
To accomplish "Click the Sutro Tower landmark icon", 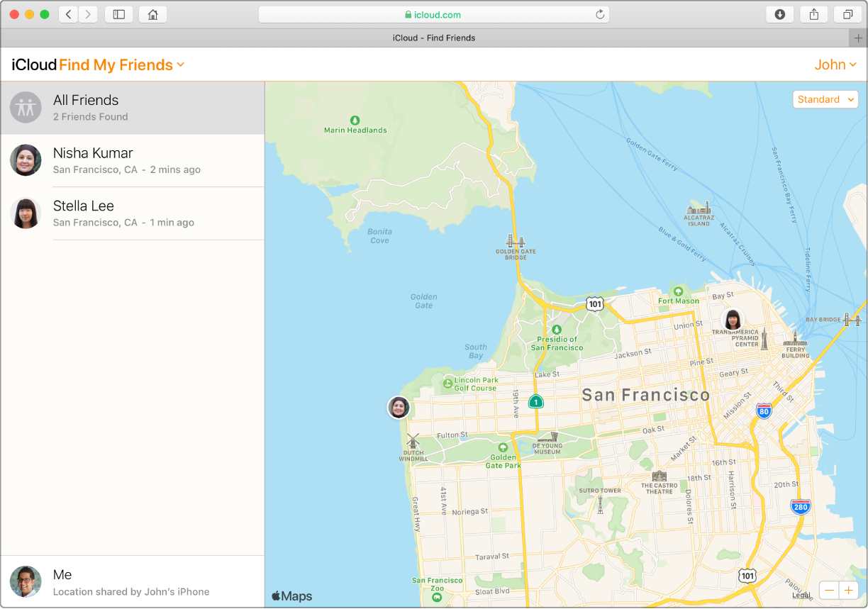I will pos(600,504).
